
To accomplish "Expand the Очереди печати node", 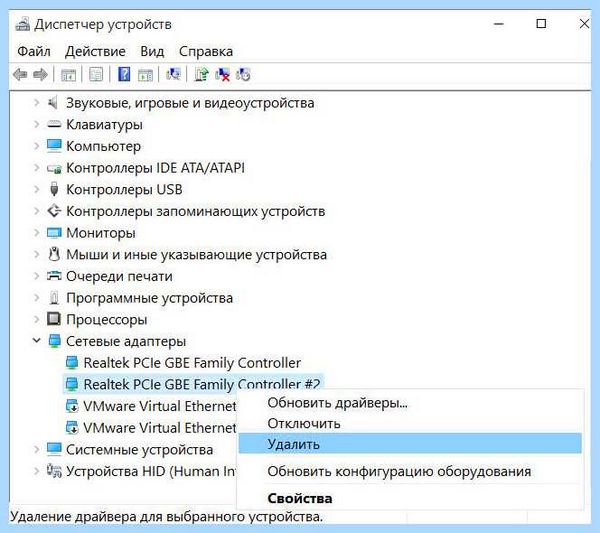I will pos(36,276).
